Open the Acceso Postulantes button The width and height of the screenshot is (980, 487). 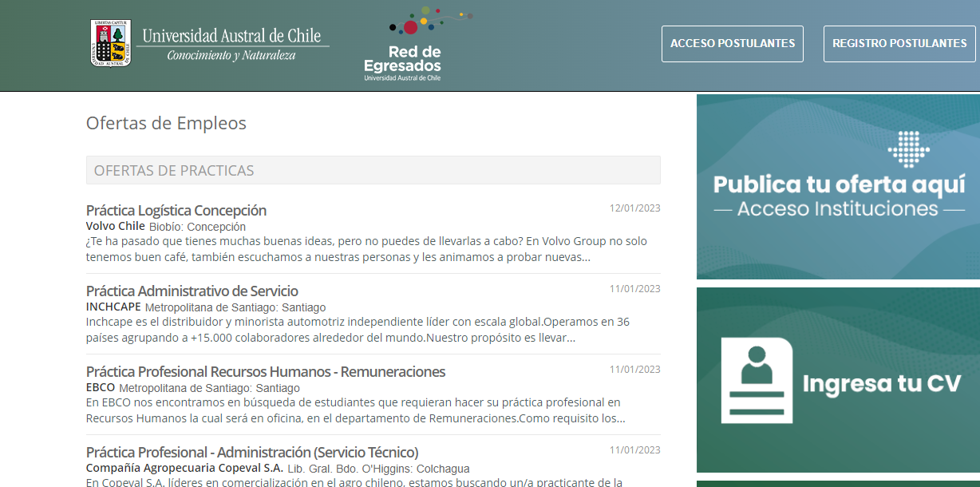pyautogui.click(x=732, y=44)
